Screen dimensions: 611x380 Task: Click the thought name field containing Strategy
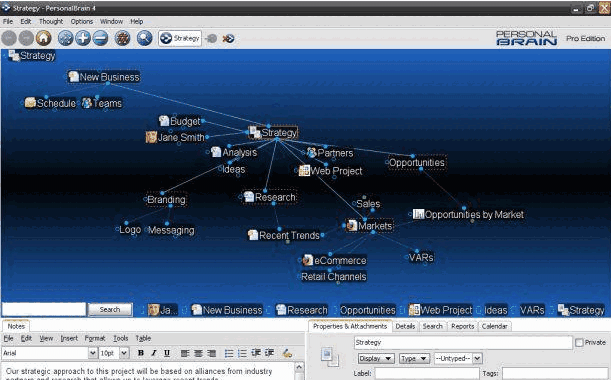(463, 343)
